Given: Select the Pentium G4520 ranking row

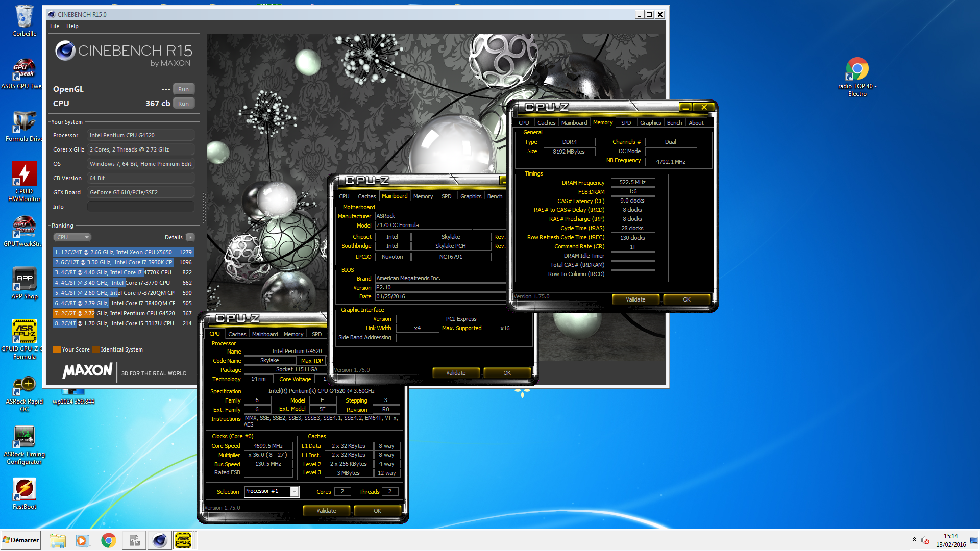Looking at the screenshot, I should (x=124, y=313).
